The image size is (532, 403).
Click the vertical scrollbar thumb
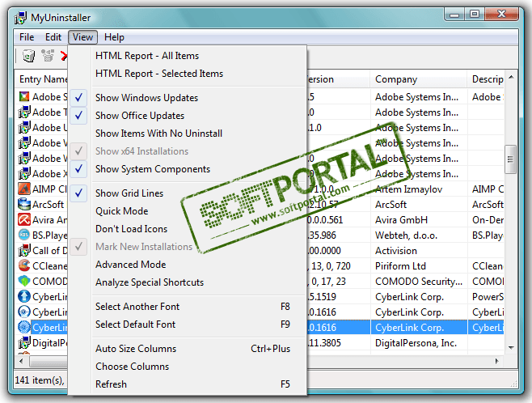coord(510,159)
